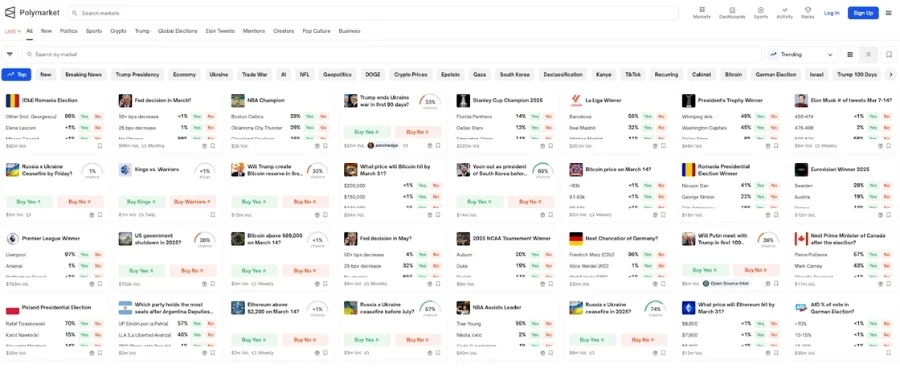Open the Top trending chip
This screenshot has height=370, width=900.
pos(17,75)
